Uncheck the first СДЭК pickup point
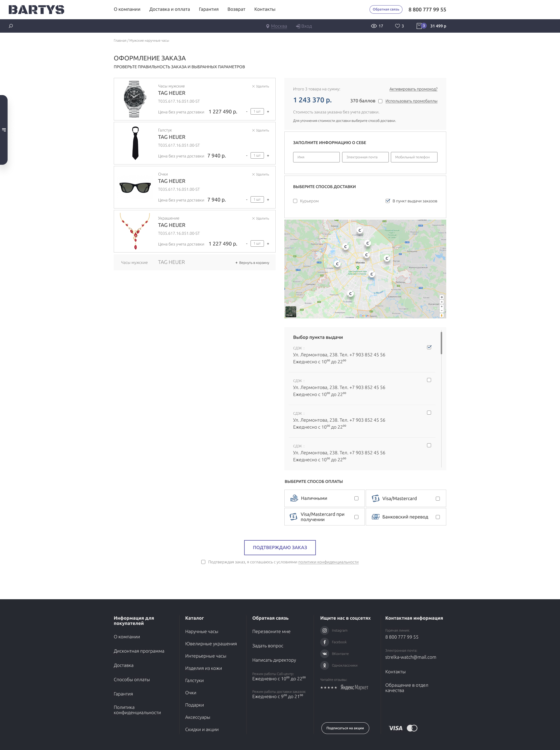Screen dimensions: 560x750 tap(429, 347)
